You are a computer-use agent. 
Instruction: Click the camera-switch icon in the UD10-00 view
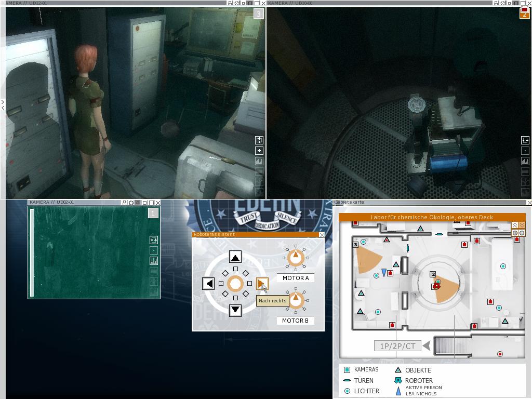[x=525, y=140]
